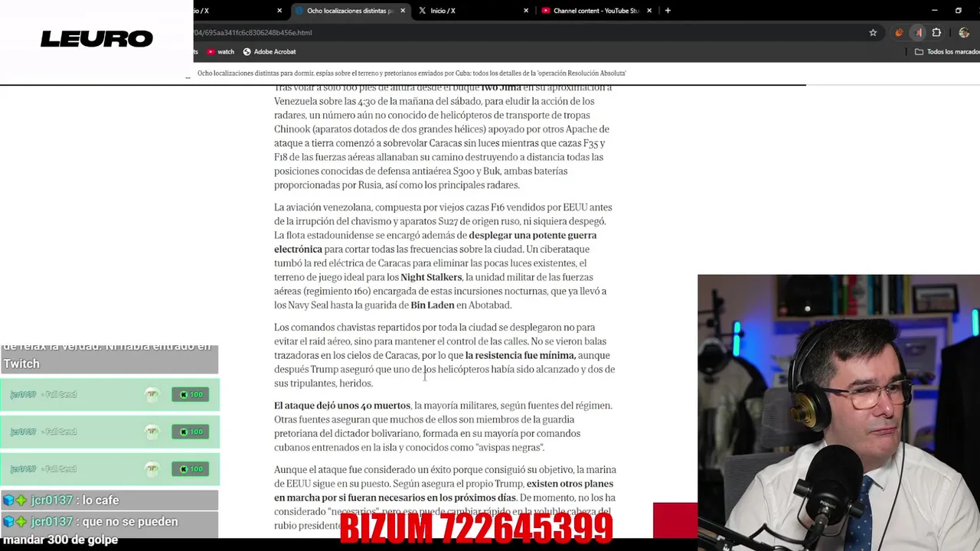Click 'desplegar una potente guerra' bold text

click(x=533, y=235)
